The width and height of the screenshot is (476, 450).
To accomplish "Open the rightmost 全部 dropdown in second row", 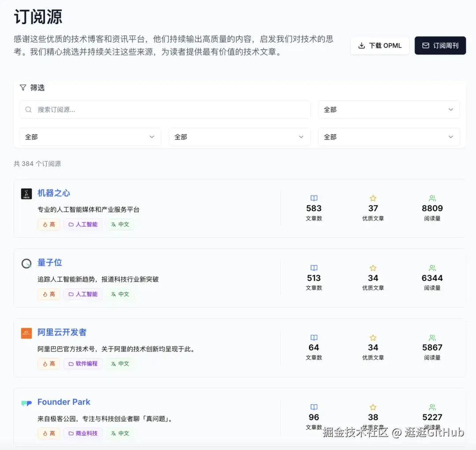I will tap(389, 137).
